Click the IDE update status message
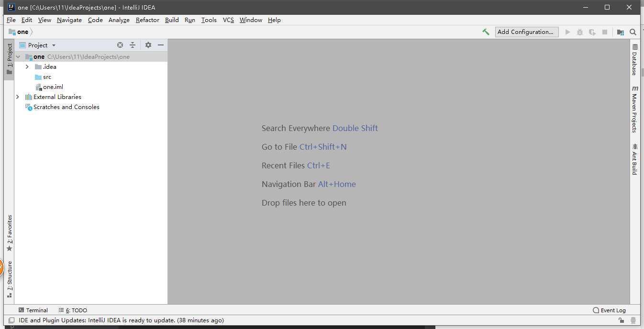The height and width of the screenshot is (329, 644). 121,320
